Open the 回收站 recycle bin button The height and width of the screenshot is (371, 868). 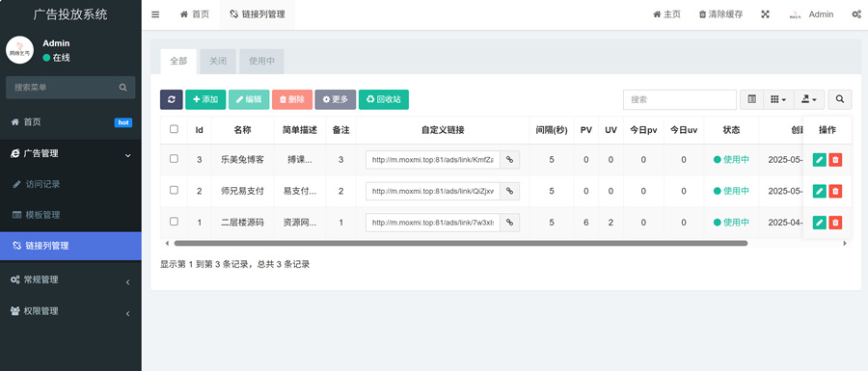[x=384, y=99]
